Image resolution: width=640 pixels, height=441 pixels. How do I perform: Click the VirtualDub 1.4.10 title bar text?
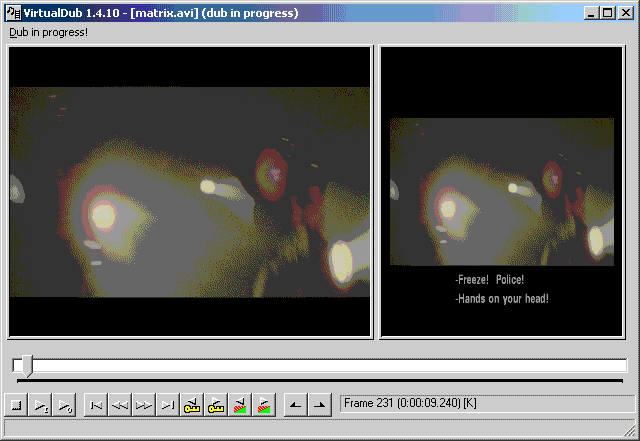161,13
